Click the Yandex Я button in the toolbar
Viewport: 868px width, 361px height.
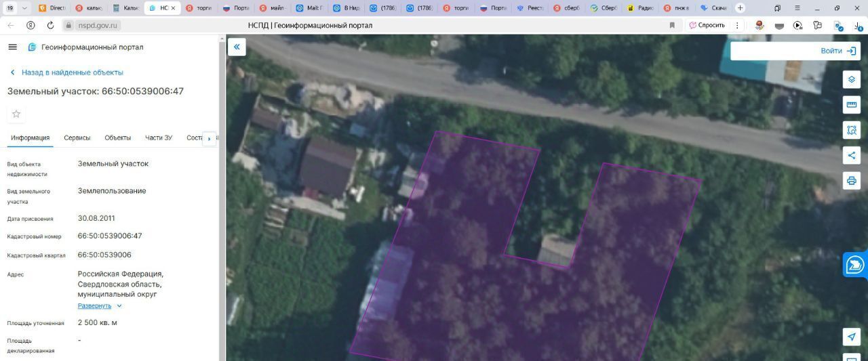tap(31, 25)
